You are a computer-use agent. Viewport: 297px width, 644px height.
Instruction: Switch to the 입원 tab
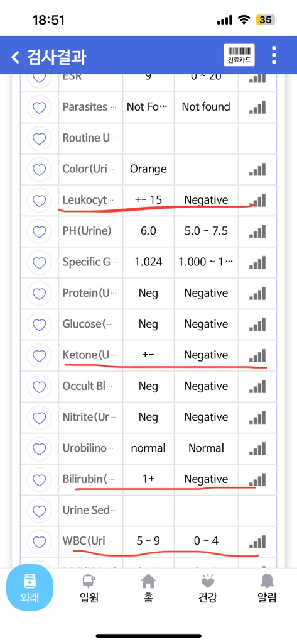coord(89,589)
